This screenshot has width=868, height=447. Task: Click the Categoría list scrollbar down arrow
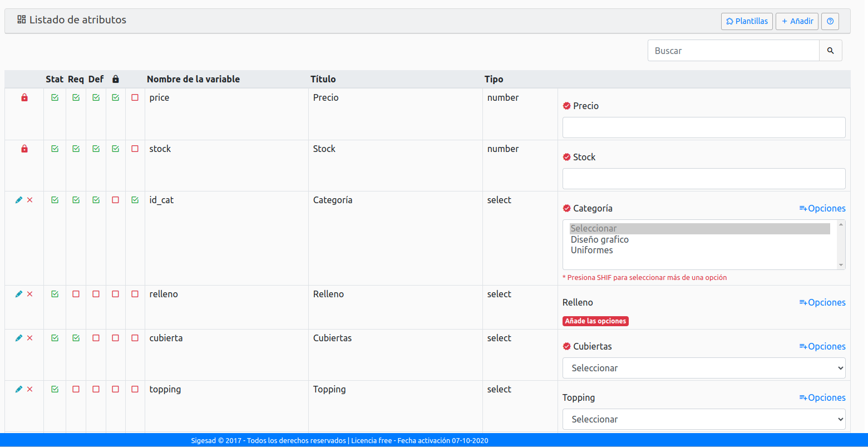(x=841, y=265)
